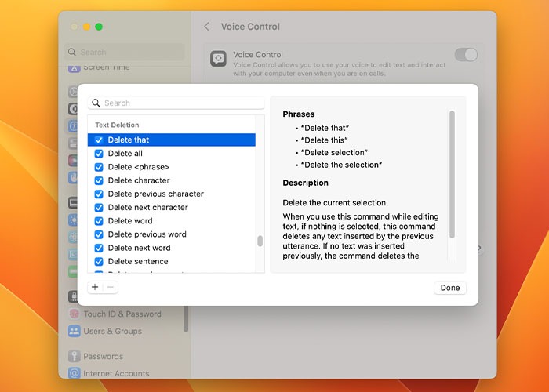Select the highlighted Delete that row
549x392 pixels.
point(172,140)
